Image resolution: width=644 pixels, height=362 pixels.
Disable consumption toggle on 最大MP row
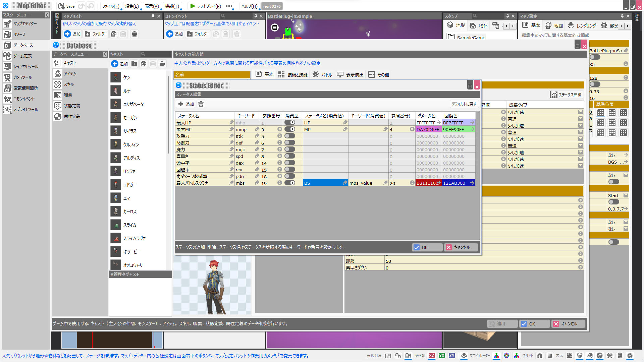click(290, 129)
